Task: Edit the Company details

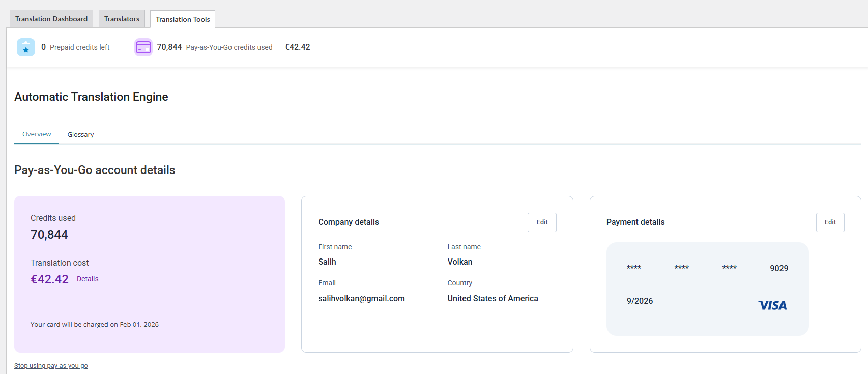Action: click(x=542, y=222)
